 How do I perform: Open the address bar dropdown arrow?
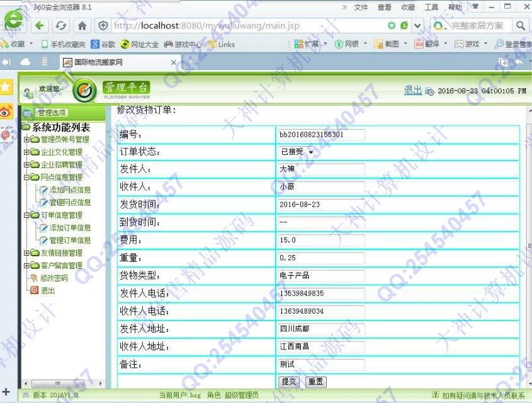coord(417,25)
